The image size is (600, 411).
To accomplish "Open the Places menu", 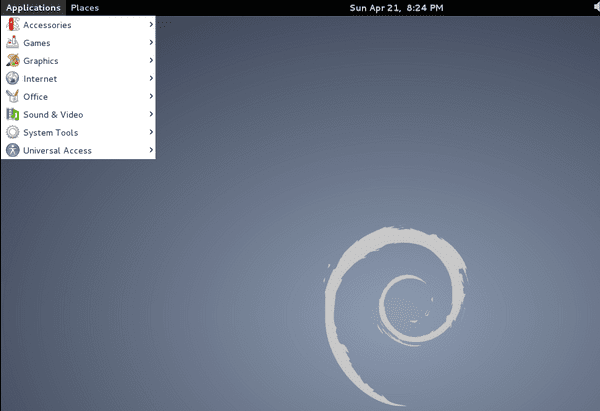I will tap(85, 8).
